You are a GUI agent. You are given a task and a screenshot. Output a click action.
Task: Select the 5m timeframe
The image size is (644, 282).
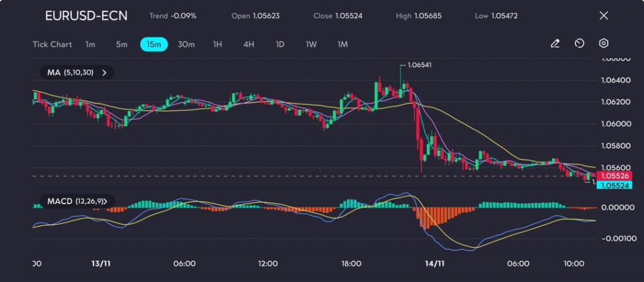121,45
